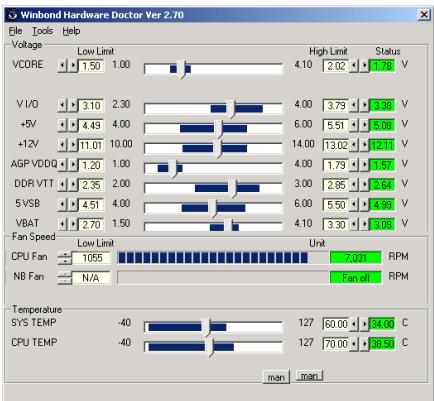This screenshot has height=401, width=434.
Task: Open the Tools menu
Action: click(x=42, y=31)
